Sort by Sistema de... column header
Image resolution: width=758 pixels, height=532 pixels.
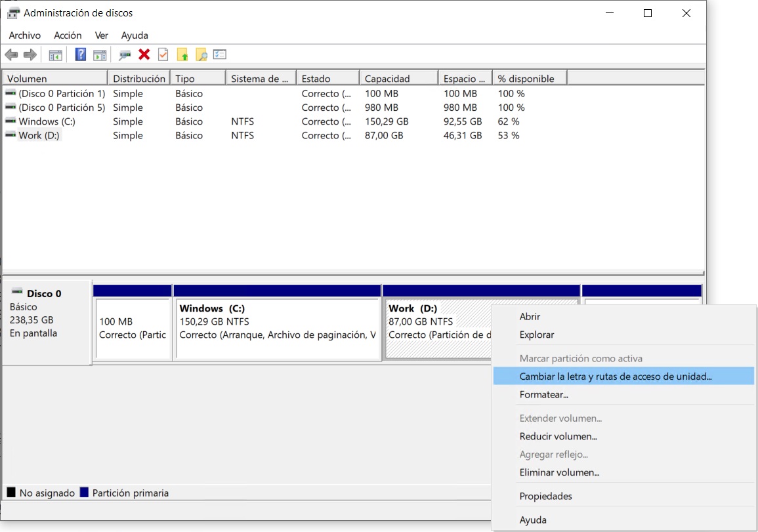(x=261, y=78)
